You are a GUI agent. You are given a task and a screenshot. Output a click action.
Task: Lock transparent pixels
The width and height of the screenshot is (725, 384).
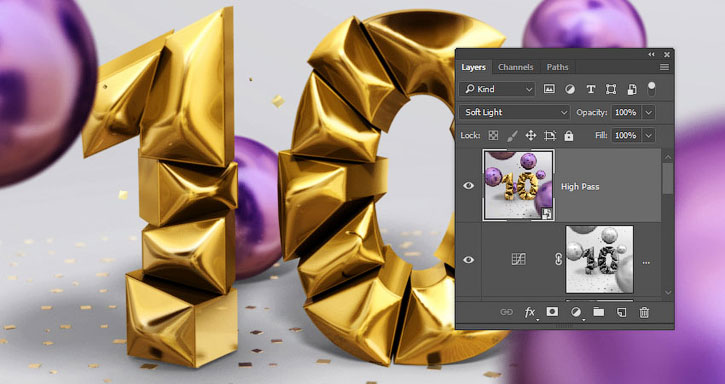click(x=494, y=136)
